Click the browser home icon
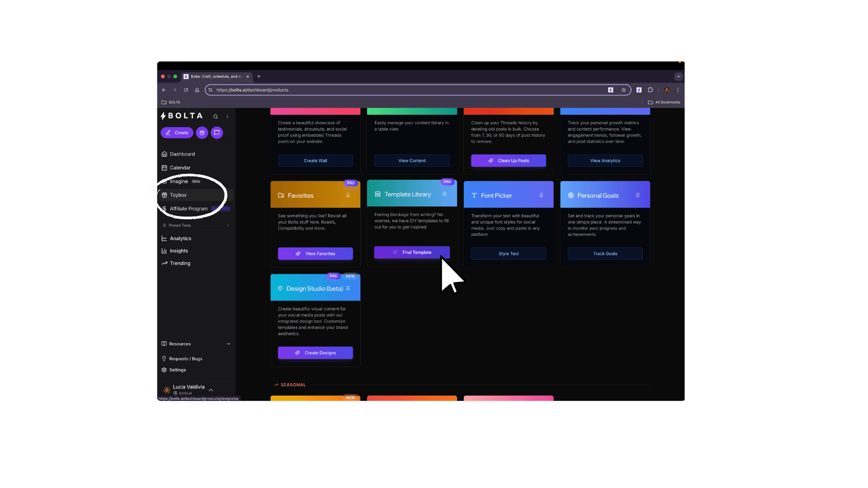 (x=197, y=90)
